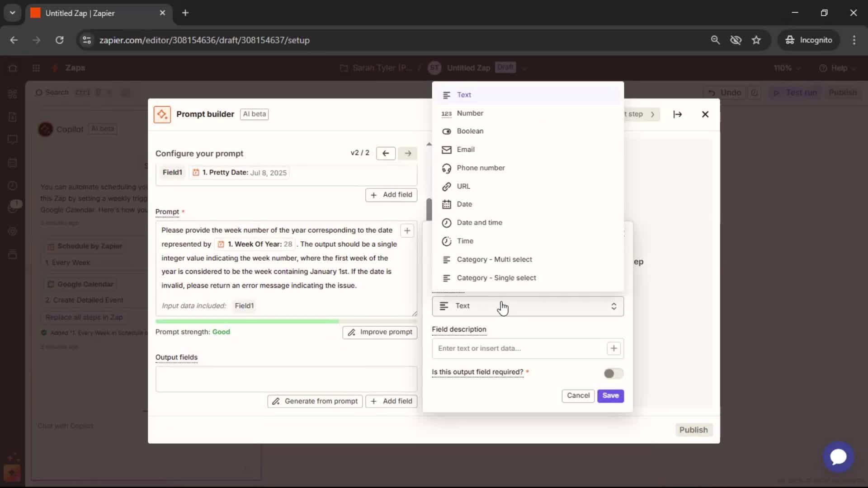This screenshot has height=488, width=868.
Task: Click the prompt strength progress bar
Action: tap(286, 321)
